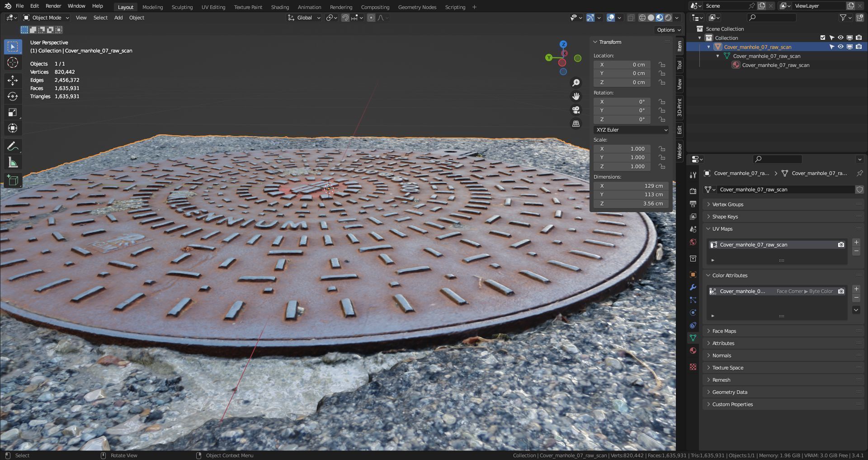Select the Cursor tool in toolbar
The image size is (868, 460).
point(13,63)
